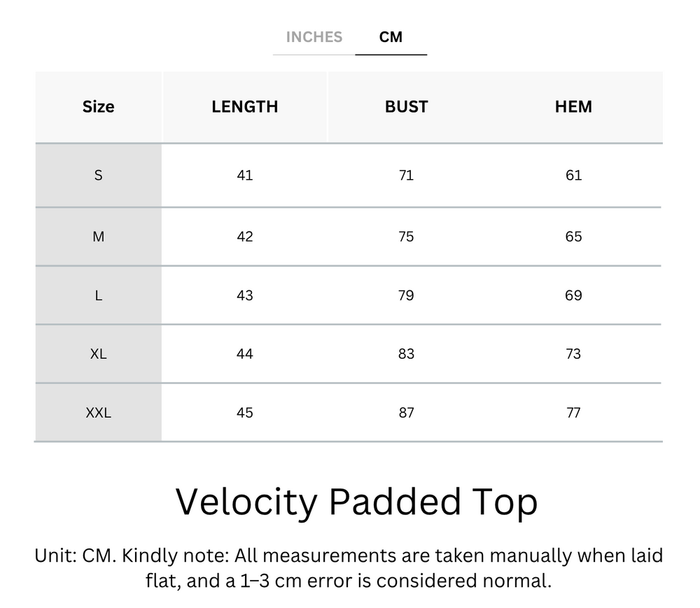Select the CM tab

[391, 37]
